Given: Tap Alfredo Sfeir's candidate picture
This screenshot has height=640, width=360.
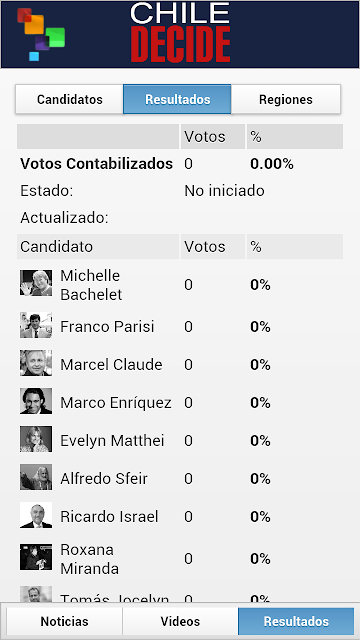Looking at the screenshot, I should [x=36, y=477].
